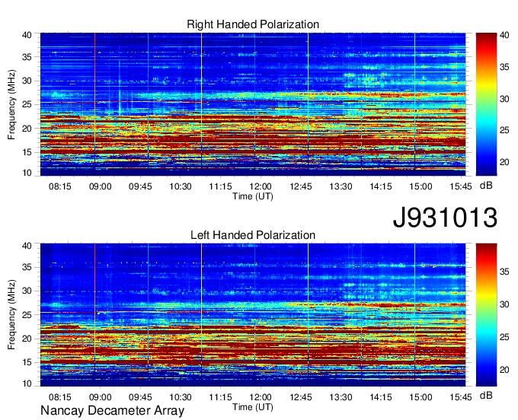Click the 20 MHz tick of right-handed plot
This screenshot has width=518, height=420.
pos(27,129)
